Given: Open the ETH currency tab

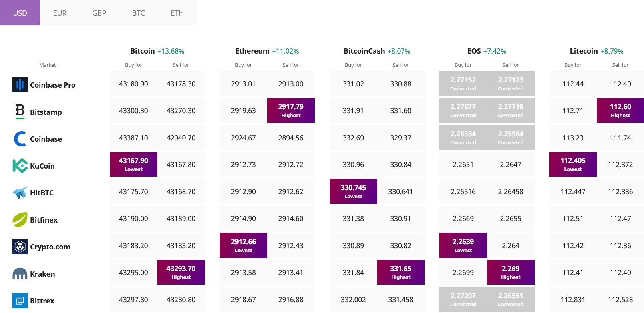Looking at the screenshot, I should point(177,13).
